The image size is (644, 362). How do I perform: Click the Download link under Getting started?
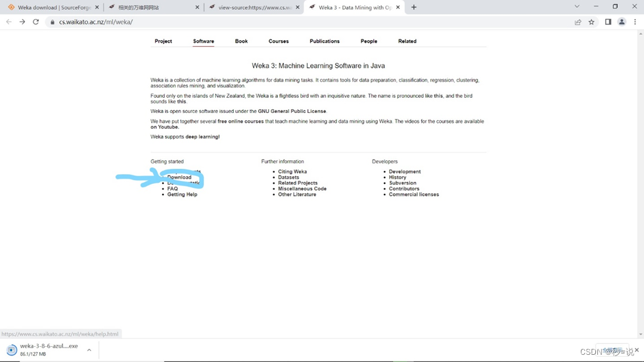(179, 177)
